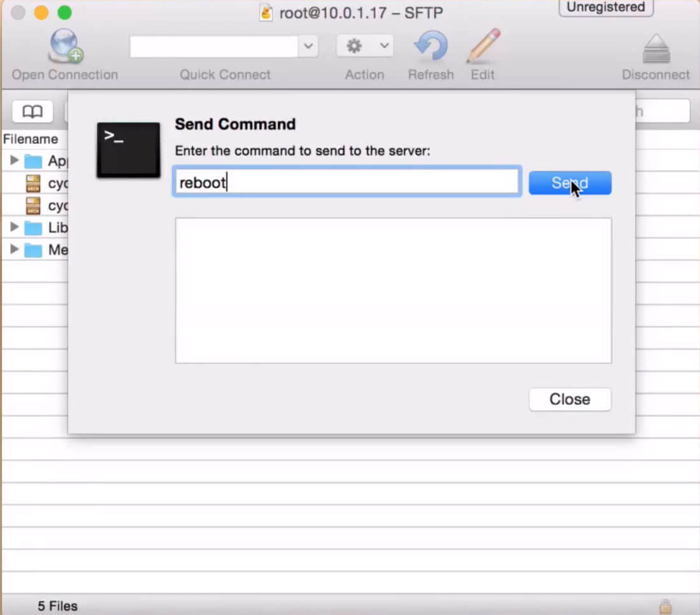
Task: Expand the Lib folder disclosure triangle
Action: (x=14, y=227)
